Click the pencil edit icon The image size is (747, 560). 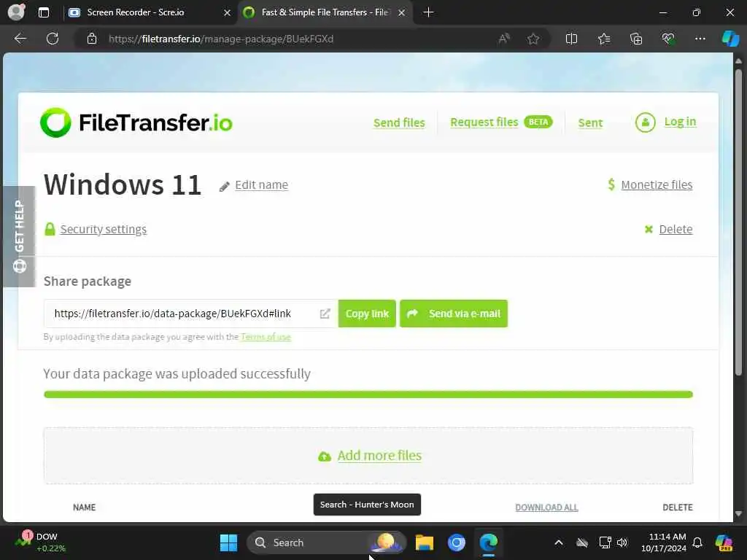coord(225,186)
